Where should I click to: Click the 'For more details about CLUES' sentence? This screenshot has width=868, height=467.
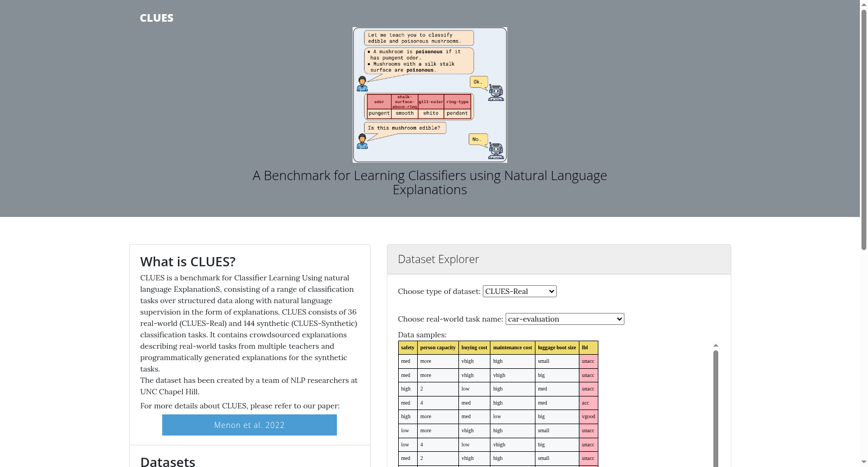pos(240,406)
